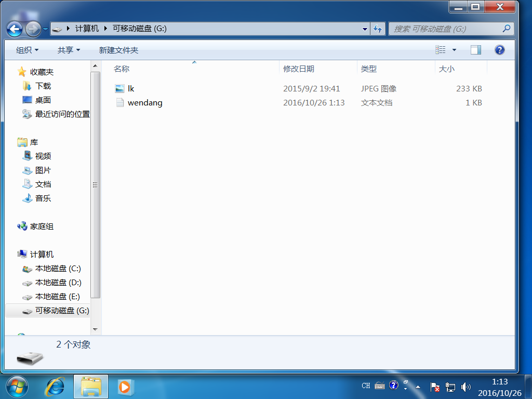Open the Windows Start button
The image size is (532, 399).
point(17,387)
